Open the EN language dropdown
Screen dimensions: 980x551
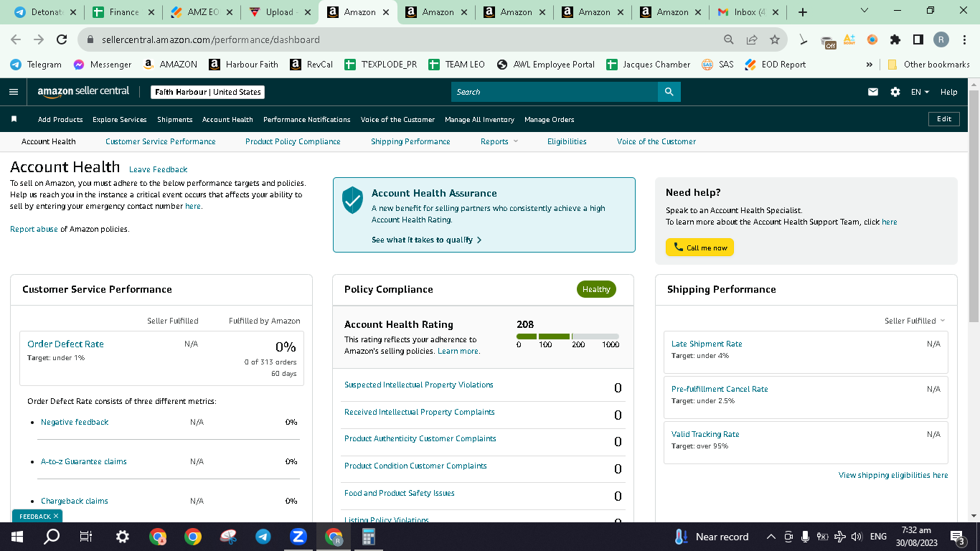(x=920, y=92)
